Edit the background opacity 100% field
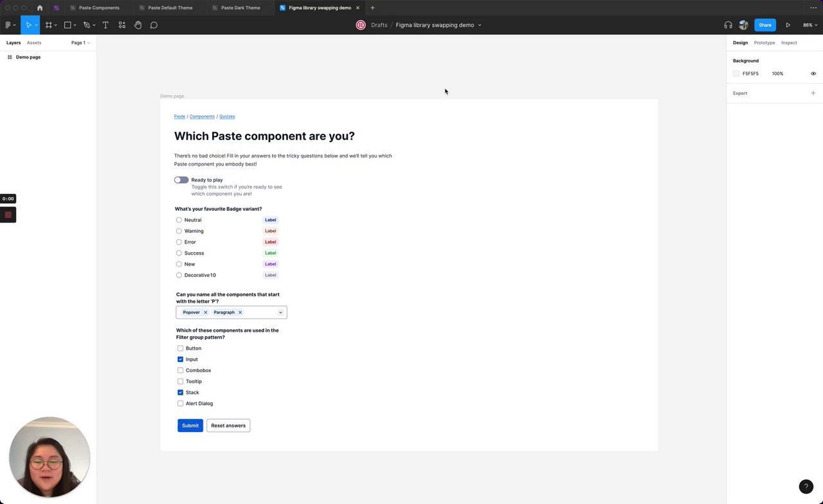 (x=777, y=73)
